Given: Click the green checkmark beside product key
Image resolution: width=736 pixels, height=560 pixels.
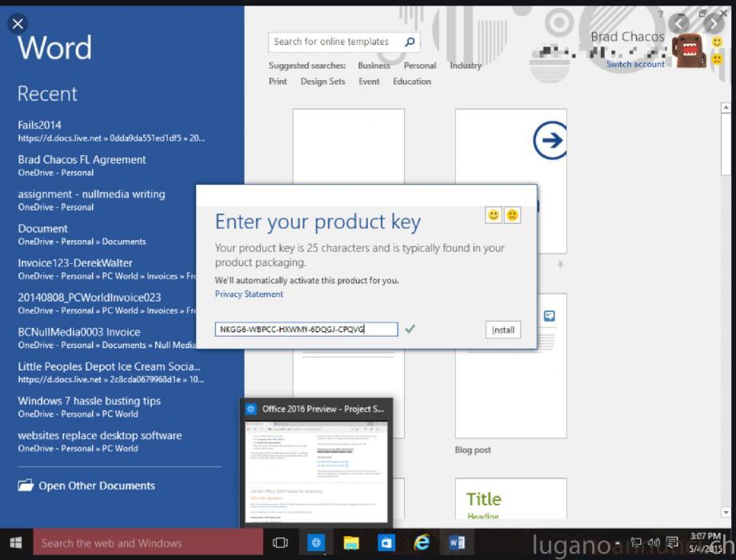Looking at the screenshot, I should [x=410, y=329].
